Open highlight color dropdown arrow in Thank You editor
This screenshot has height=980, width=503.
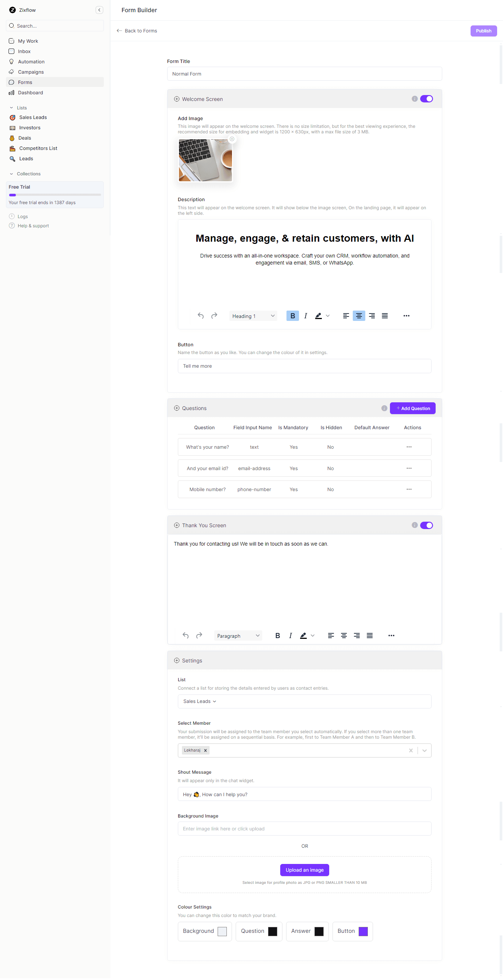click(313, 635)
